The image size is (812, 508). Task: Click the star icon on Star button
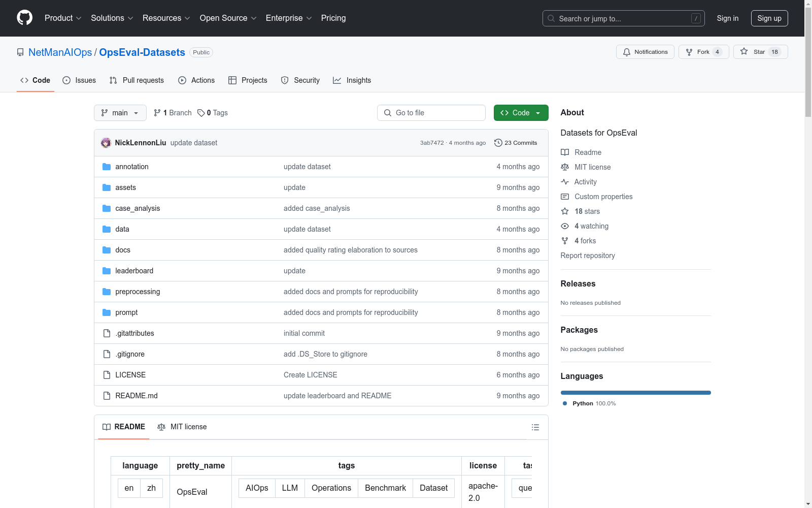click(x=744, y=51)
